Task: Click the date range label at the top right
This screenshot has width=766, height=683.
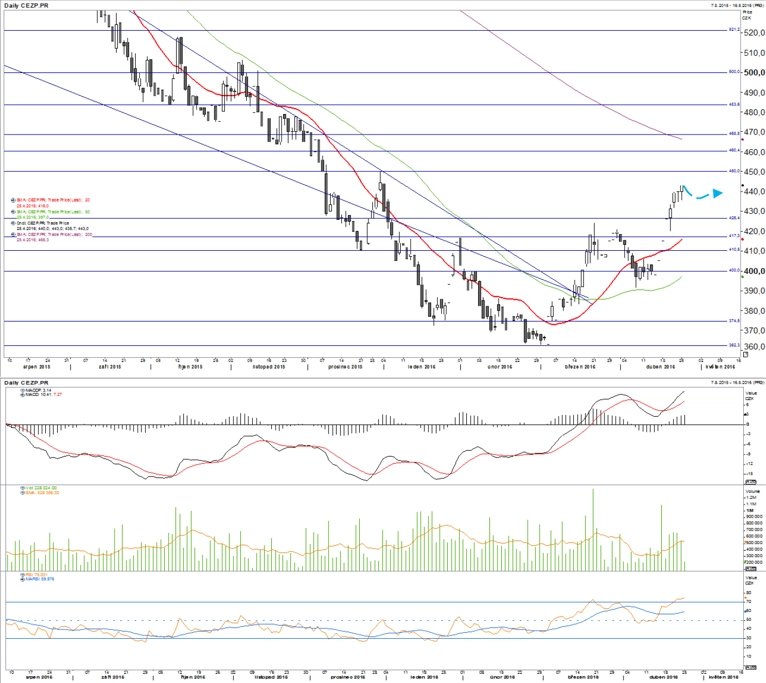Action: coord(737,5)
